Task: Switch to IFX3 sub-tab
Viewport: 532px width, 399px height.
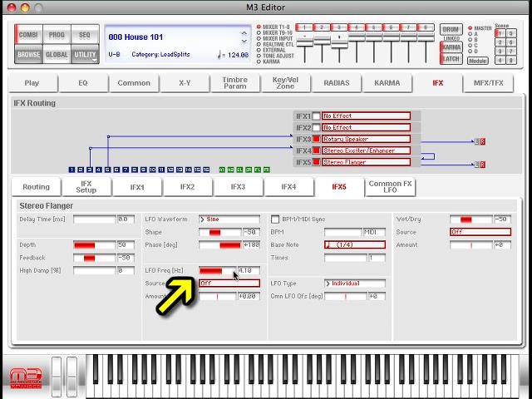Action: pos(238,187)
